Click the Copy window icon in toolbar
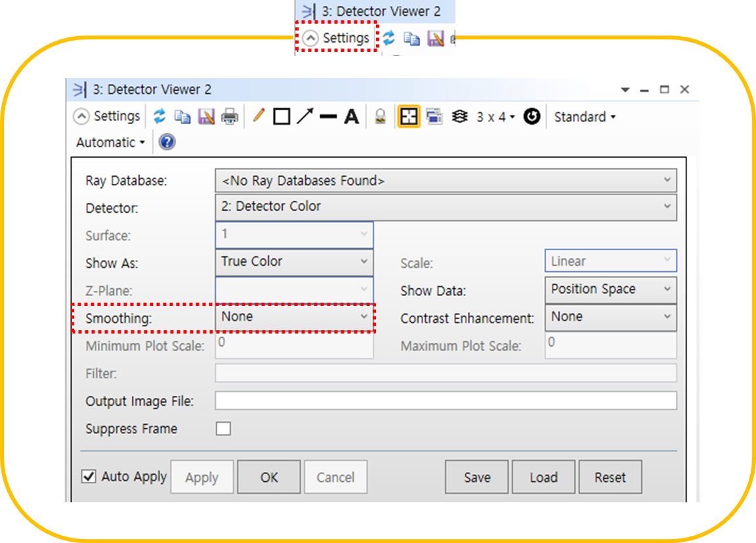 pos(182,117)
